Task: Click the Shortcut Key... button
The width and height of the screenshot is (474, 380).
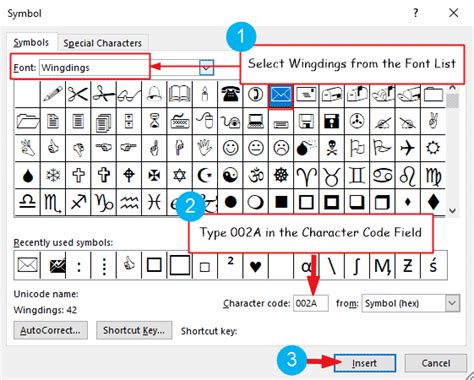Action: click(x=134, y=330)
